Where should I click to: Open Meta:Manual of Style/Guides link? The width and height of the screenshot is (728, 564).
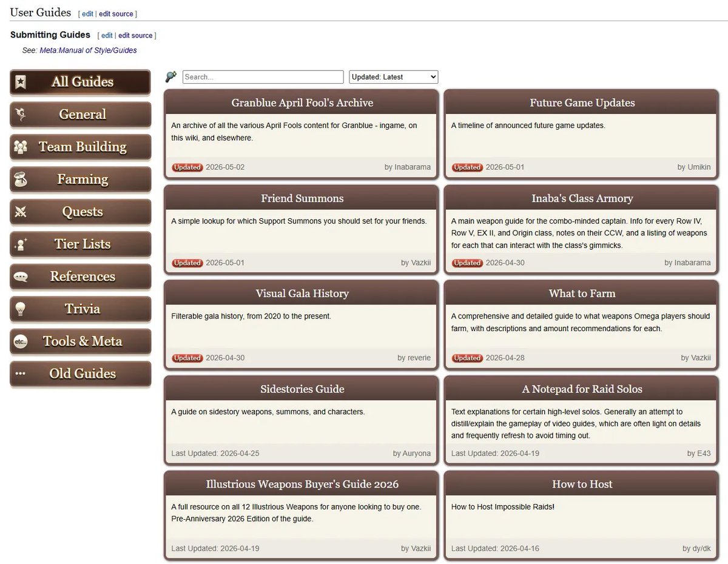88,50
